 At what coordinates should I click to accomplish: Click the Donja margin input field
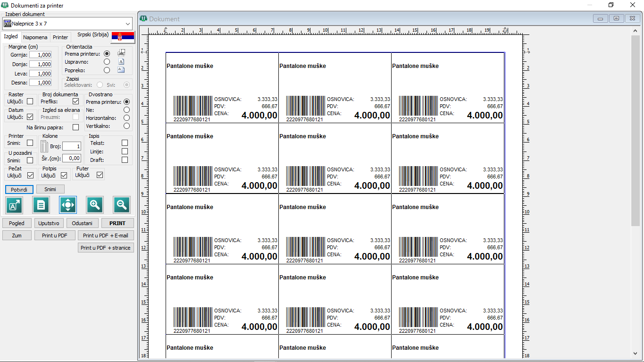pos(41,64)
